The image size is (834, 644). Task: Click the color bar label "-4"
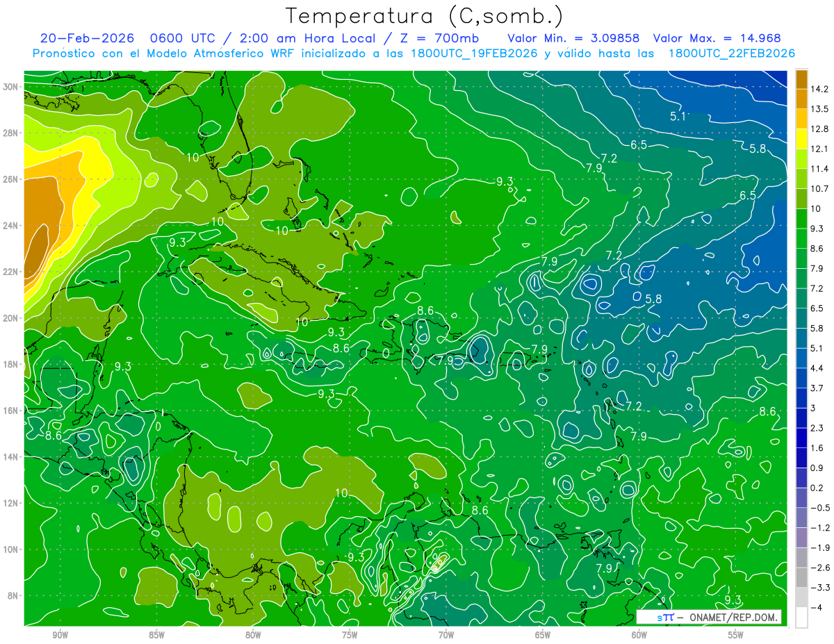click(817, 607)
